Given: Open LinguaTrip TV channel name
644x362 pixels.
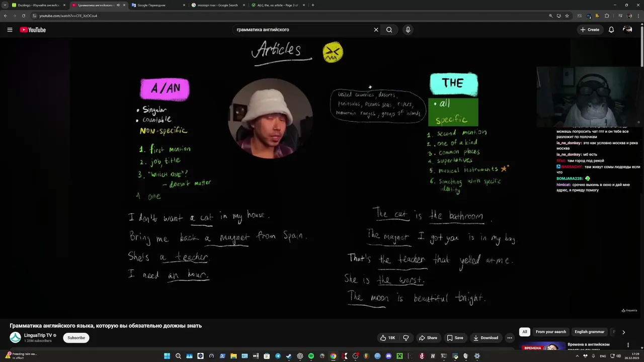Looking at the screenshot, I should (38, 335).
